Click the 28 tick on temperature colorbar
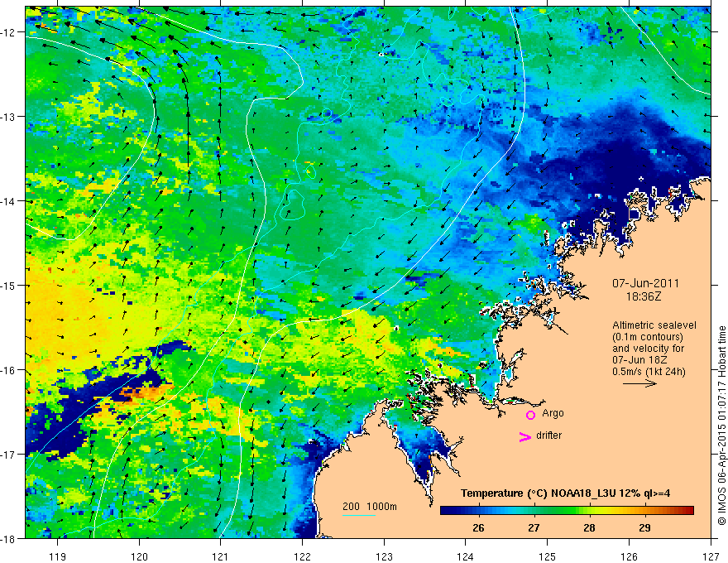This screenshot has width=728, height=563. click(x=589, y=527)
